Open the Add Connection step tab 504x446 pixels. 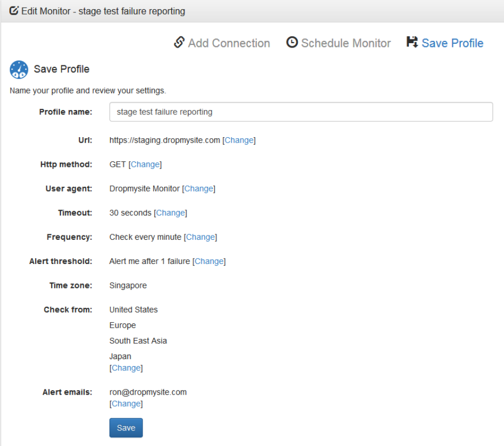pos(229,43)
